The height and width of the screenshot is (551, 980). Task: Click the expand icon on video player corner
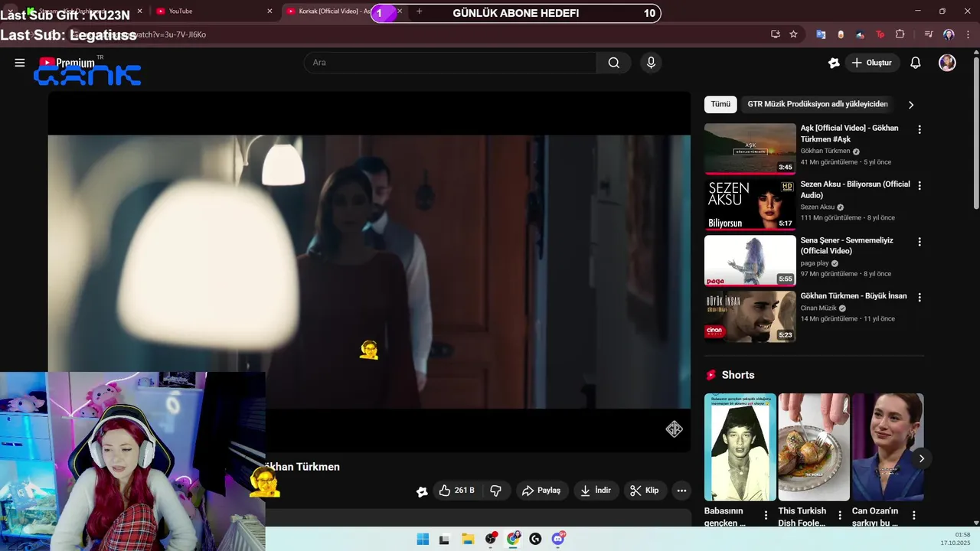[674, 429]
